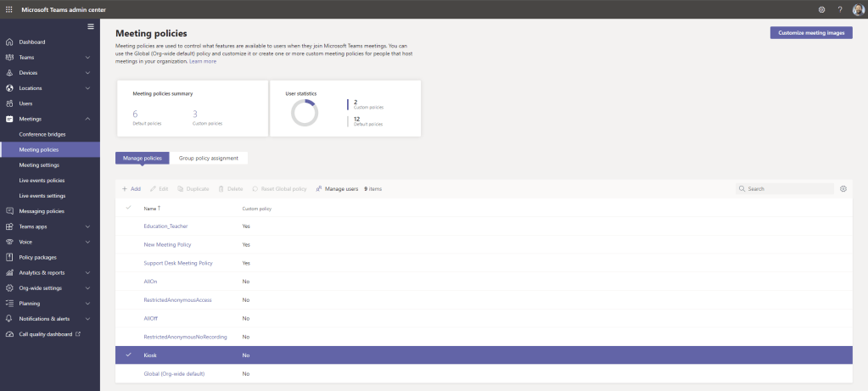The image size is (868, 391).
Task: Open the help question mark icon
Action: pos(839,9)
